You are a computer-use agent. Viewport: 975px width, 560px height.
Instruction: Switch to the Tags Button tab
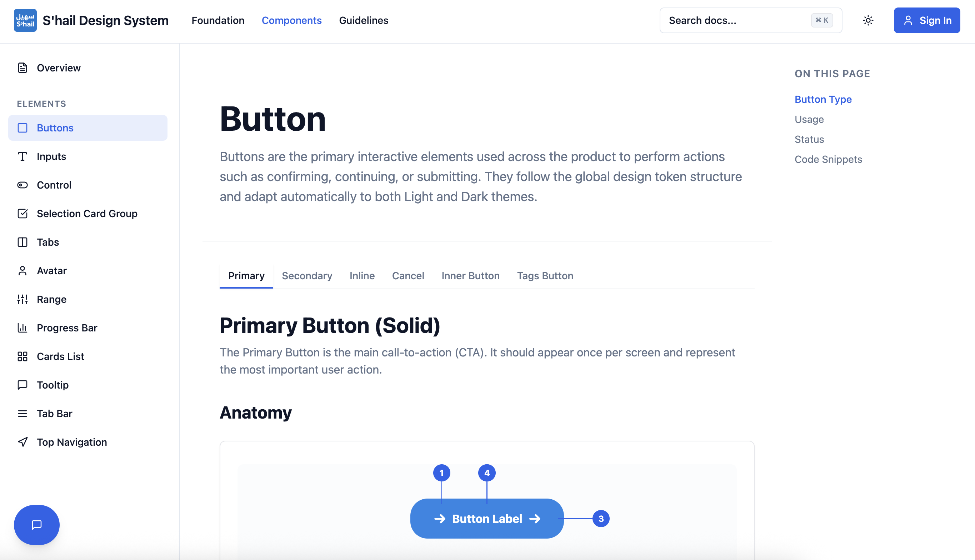(x=545, y=276)
